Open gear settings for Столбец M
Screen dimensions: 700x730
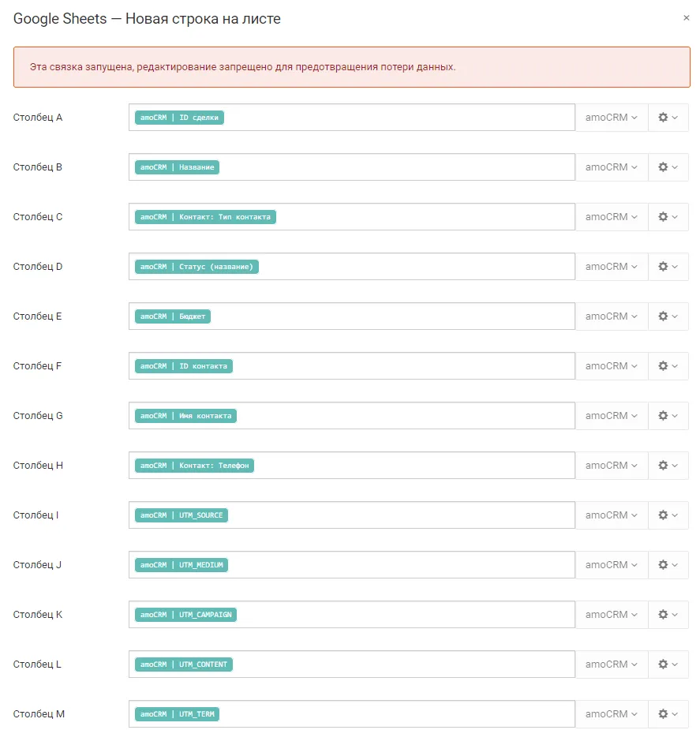[x=668, y=714]
